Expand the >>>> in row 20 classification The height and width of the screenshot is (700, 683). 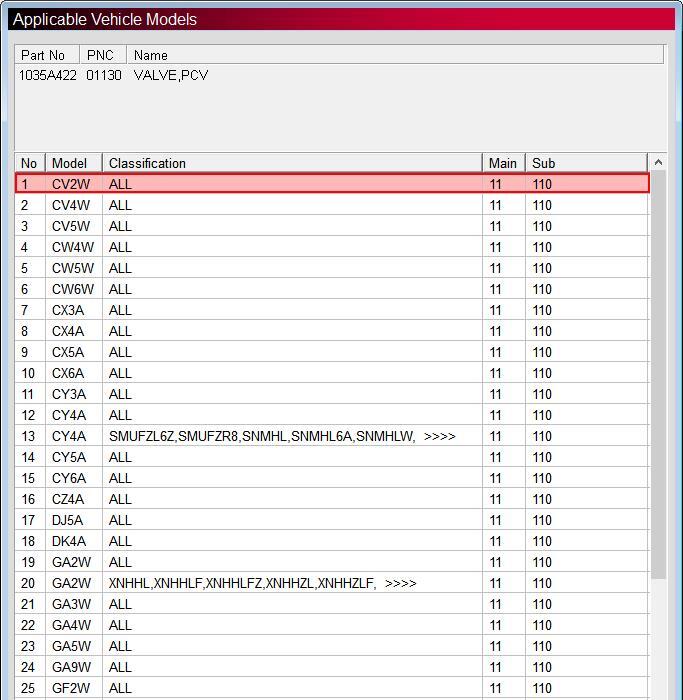click(x=400, y=583)
